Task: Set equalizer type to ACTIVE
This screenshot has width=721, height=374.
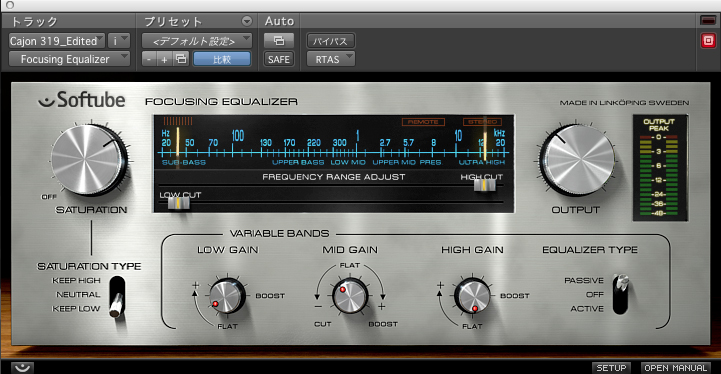Action: coord(587,309)
